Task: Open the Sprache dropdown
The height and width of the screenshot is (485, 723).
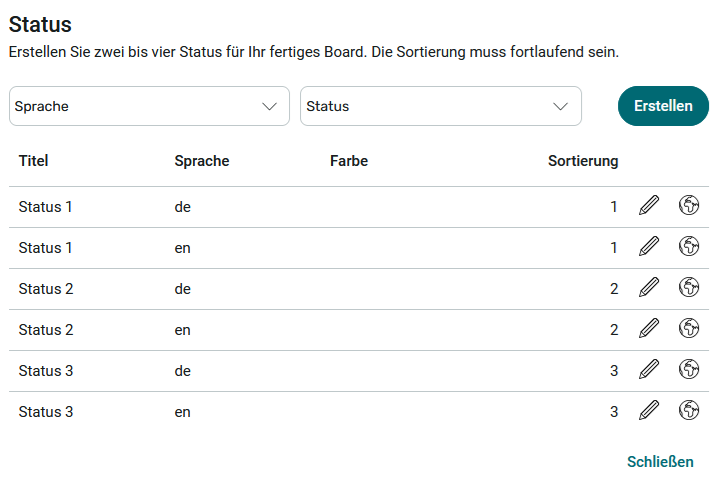Action: 149,106
